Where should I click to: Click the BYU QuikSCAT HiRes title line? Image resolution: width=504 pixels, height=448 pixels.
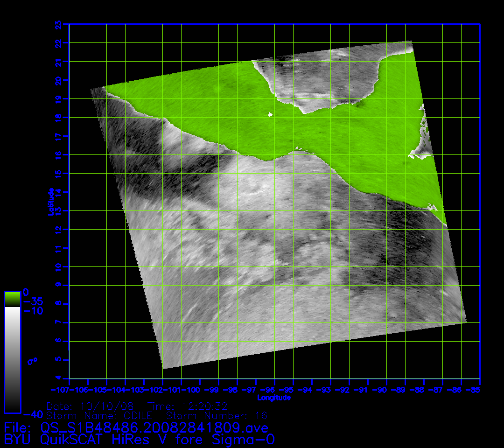coord(139,440)
